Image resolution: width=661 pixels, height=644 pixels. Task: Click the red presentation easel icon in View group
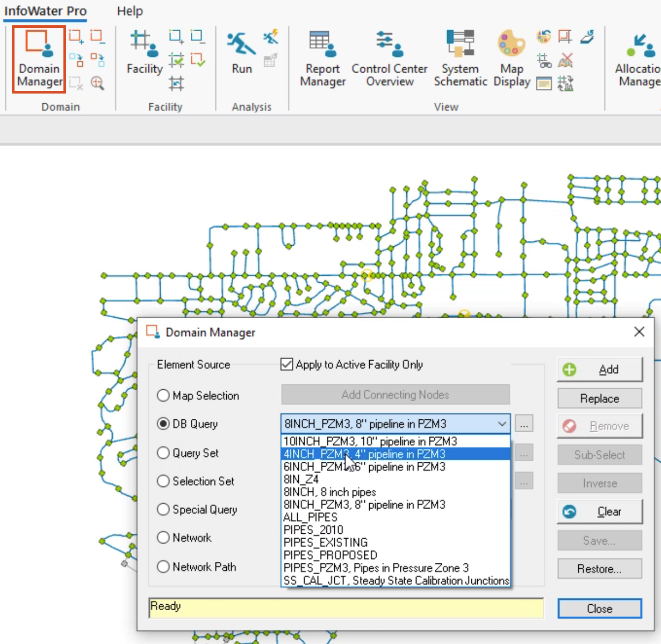coord(565,37)
